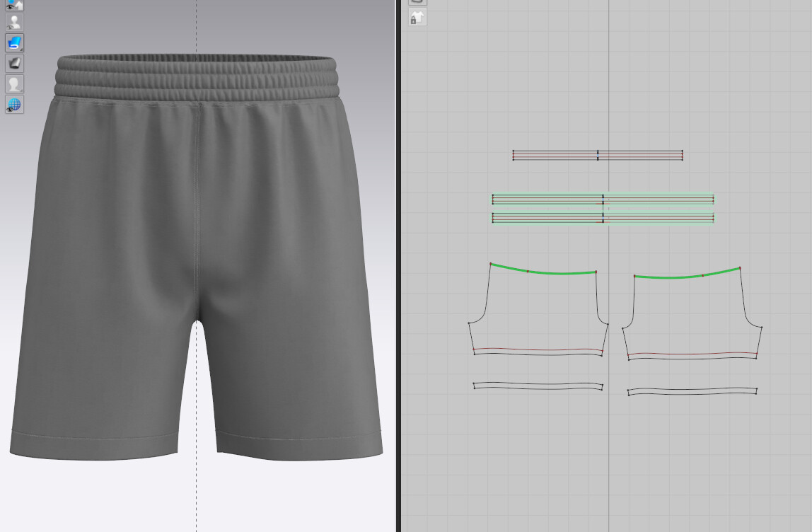
Task: Toggle garment visibility using its eye icon
Action: (10, 7)
